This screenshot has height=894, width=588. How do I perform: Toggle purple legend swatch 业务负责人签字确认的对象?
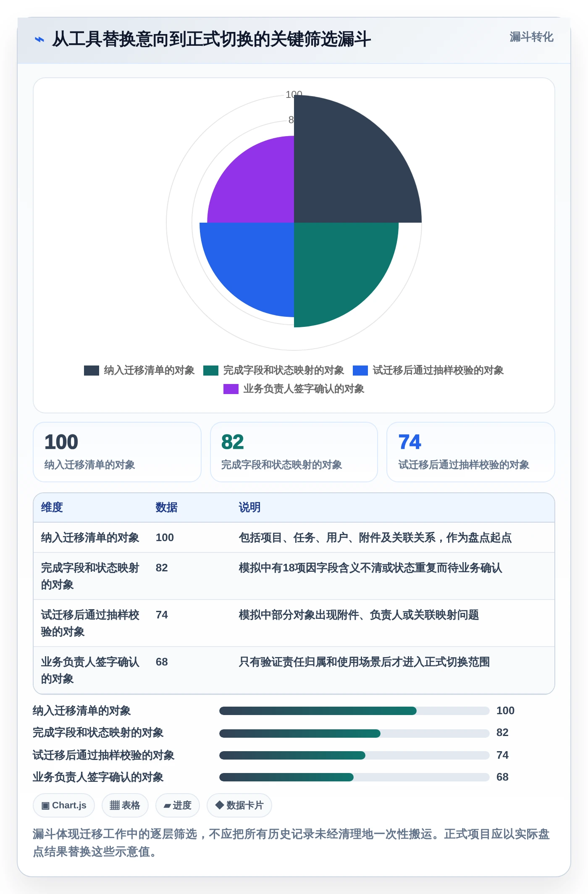(231, 389)
